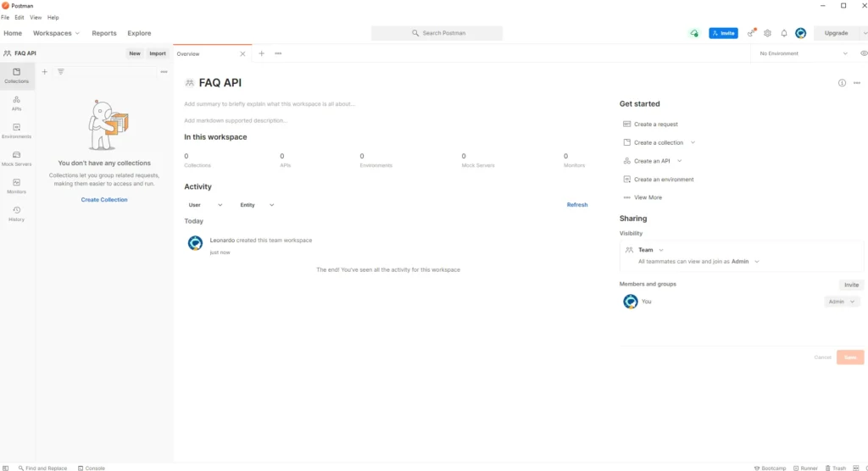
Task: Open the File menu
Action: tap(5, 18)
